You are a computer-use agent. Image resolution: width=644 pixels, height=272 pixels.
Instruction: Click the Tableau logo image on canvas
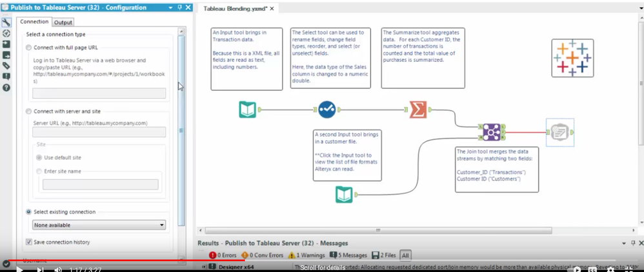point(572,58)
